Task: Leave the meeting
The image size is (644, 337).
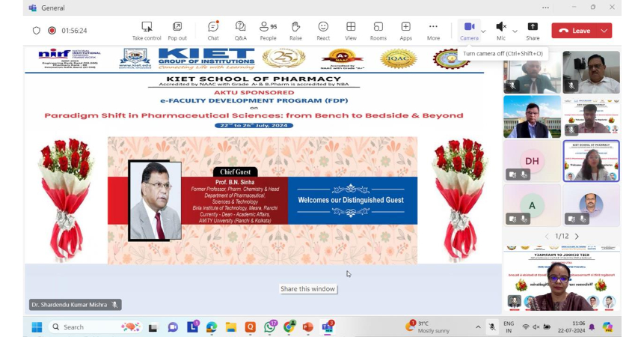Action: [575, 31]
